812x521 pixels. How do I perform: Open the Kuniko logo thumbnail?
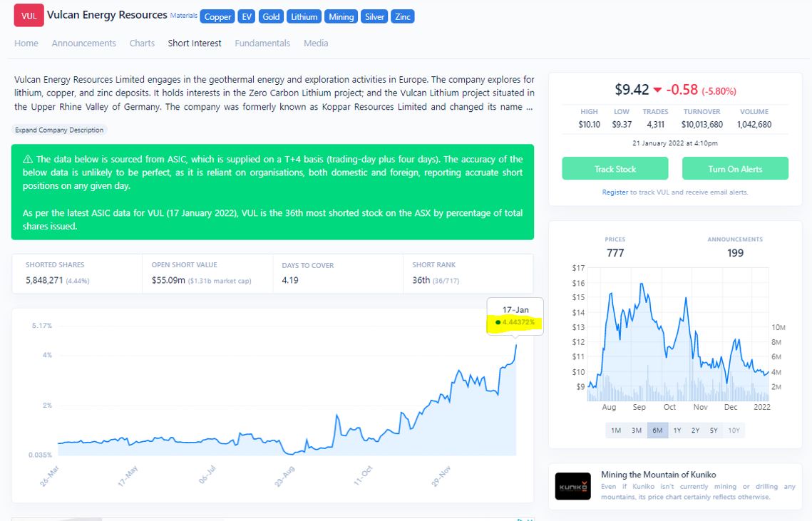[572, 486]
